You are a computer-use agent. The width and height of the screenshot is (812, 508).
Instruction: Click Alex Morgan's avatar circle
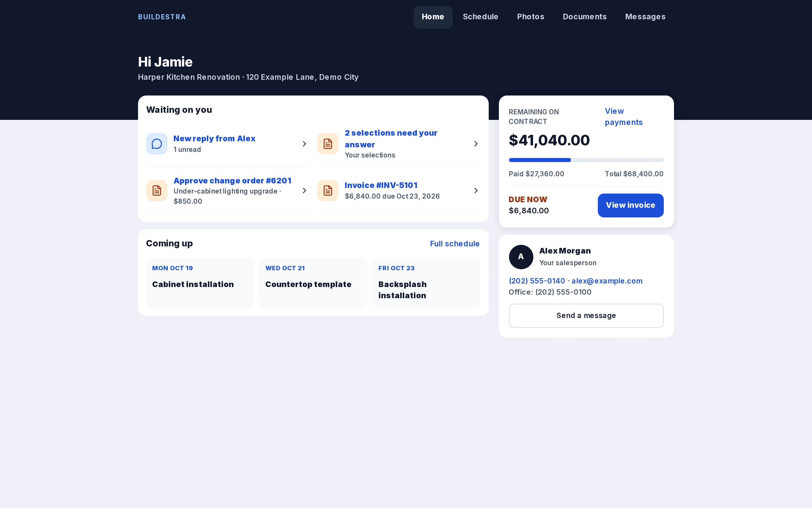click(521, 257)
